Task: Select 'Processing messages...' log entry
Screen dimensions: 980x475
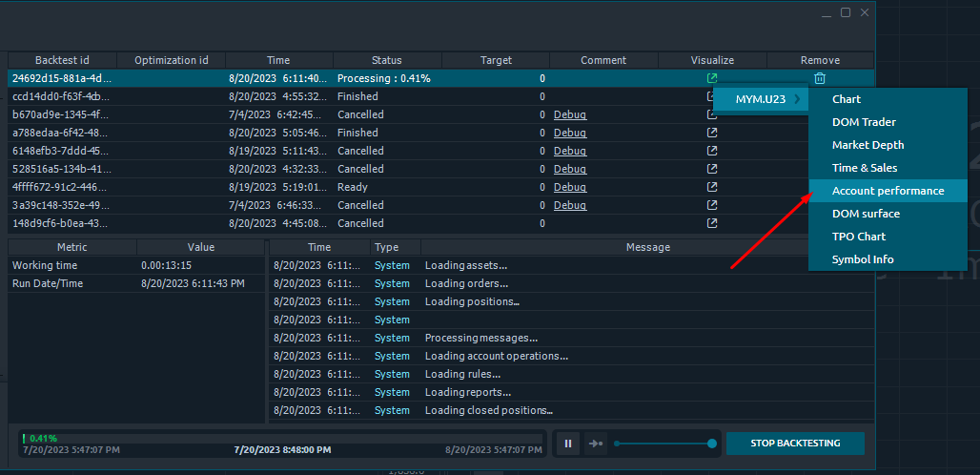Action: point(481,338)
